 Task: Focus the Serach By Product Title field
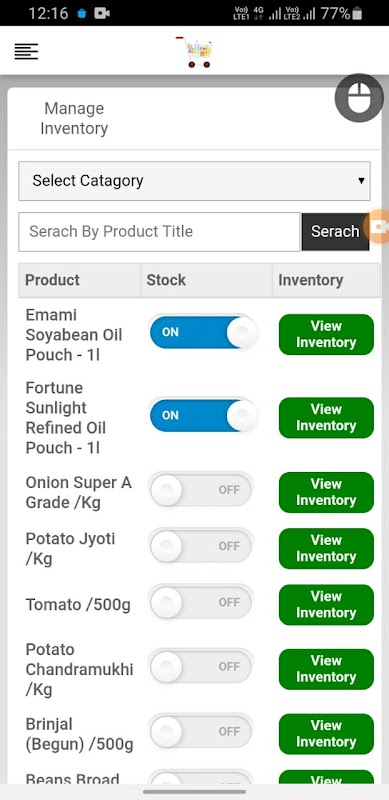point(159,232)
